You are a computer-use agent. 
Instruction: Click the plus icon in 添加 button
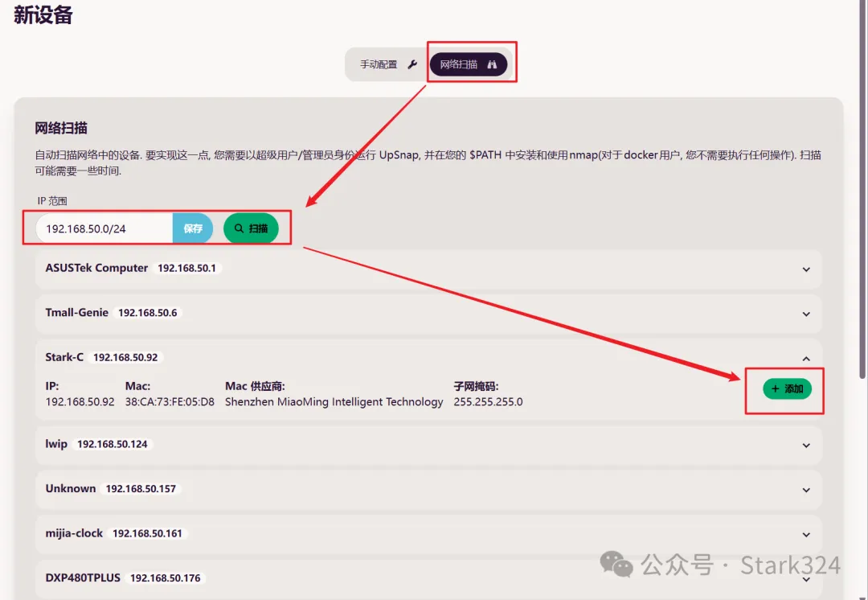(x=775, y=389)
